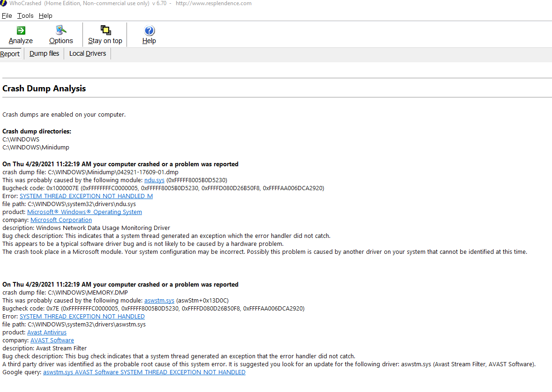Click Windows Network Data Usage Monitoring Driver description
Screen dimensions: 552x392
[x=86, y=228]
